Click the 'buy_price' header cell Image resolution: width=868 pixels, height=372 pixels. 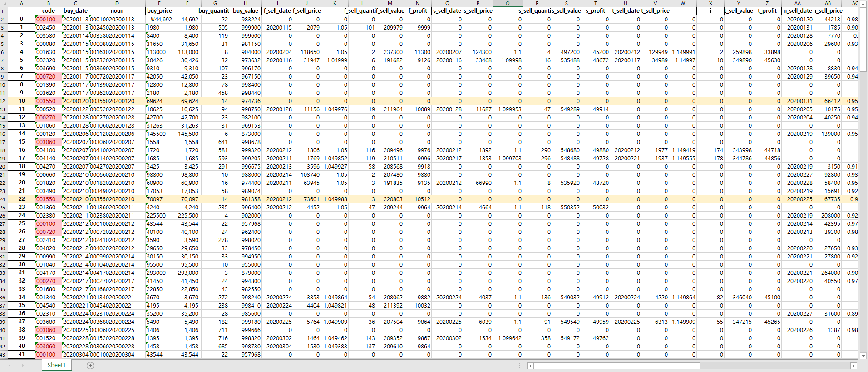pyautogui.click(x=159, y=11)
